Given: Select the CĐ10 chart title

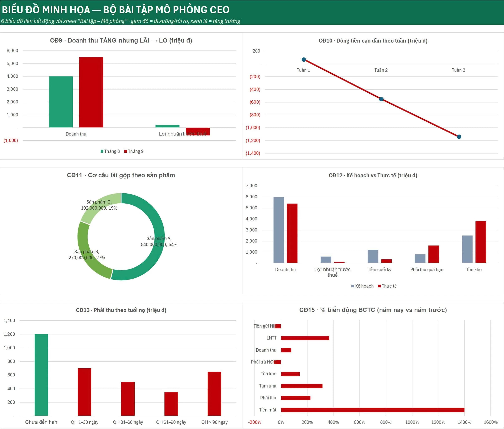Looking at the screenshot, I should 373,41.
